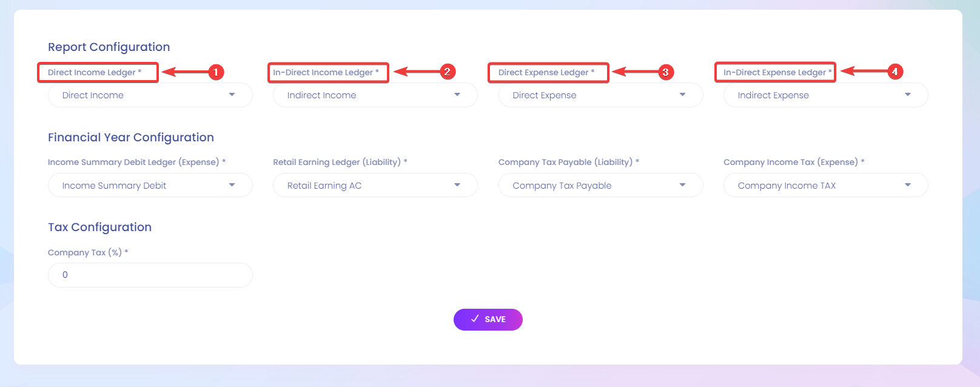This screenshot has height=387, width=980.
Task: Open the Company Tax Payable dropdown
Action: coord(600,186)
